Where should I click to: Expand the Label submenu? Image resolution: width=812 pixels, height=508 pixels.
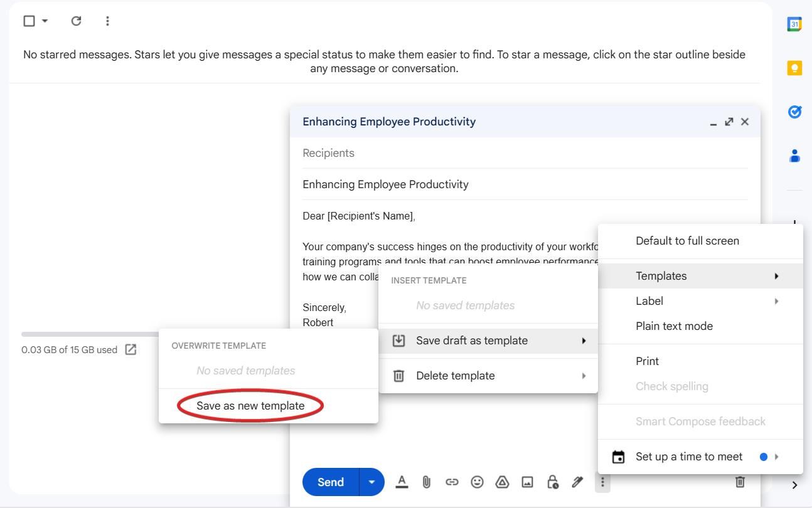tap(649, 300)
